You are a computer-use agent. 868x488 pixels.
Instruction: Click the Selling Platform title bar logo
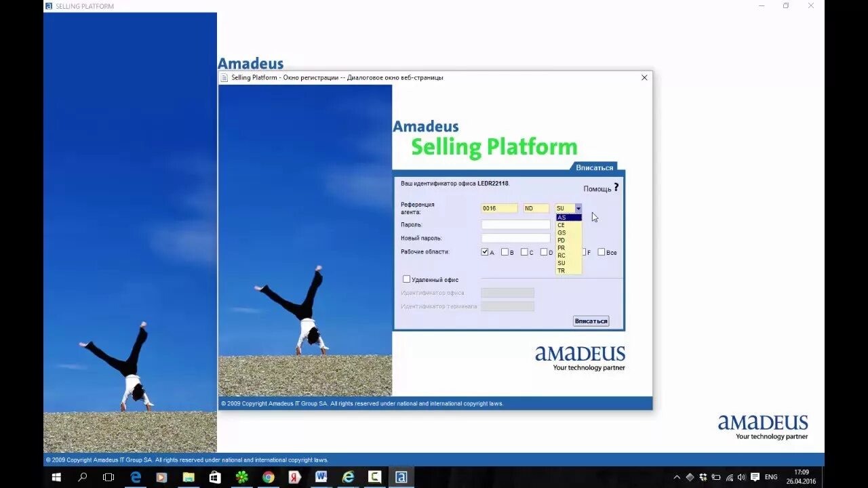[x=49, y=6]
